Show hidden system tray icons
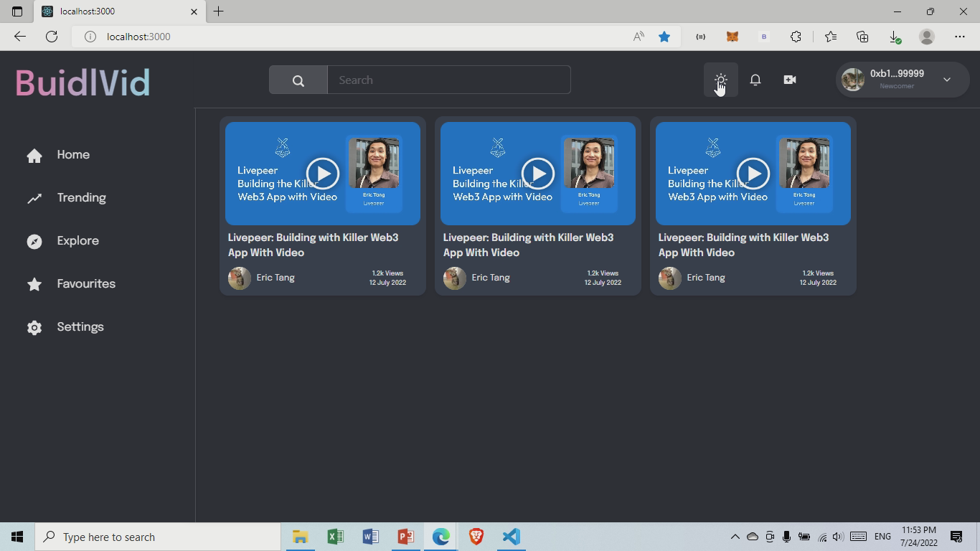Viewport: 980px width, 551px height. click(735, 537)
